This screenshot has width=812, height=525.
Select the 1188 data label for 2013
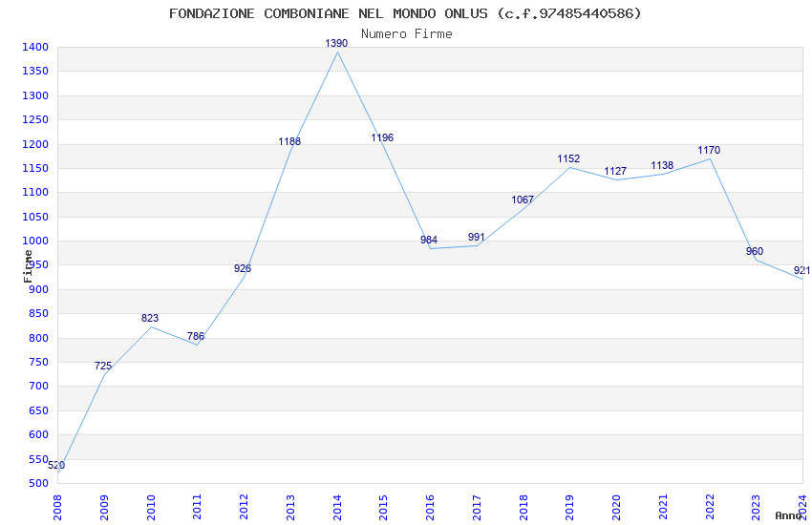pos(289,141)
